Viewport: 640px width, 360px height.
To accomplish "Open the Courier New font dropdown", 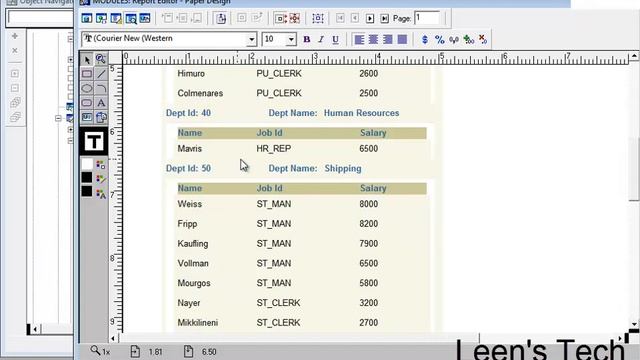I will (251, 40).
